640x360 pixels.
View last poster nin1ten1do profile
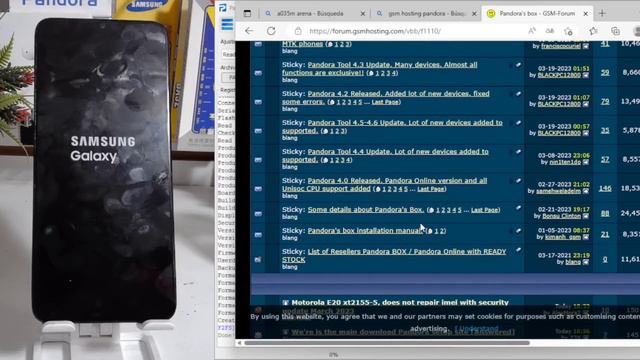564,162
